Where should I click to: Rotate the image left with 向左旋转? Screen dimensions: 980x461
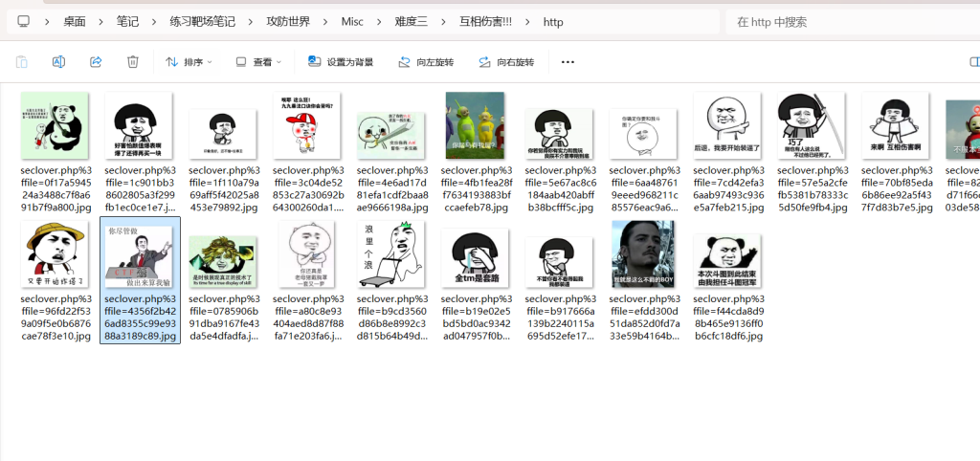(x=426, y=62)
